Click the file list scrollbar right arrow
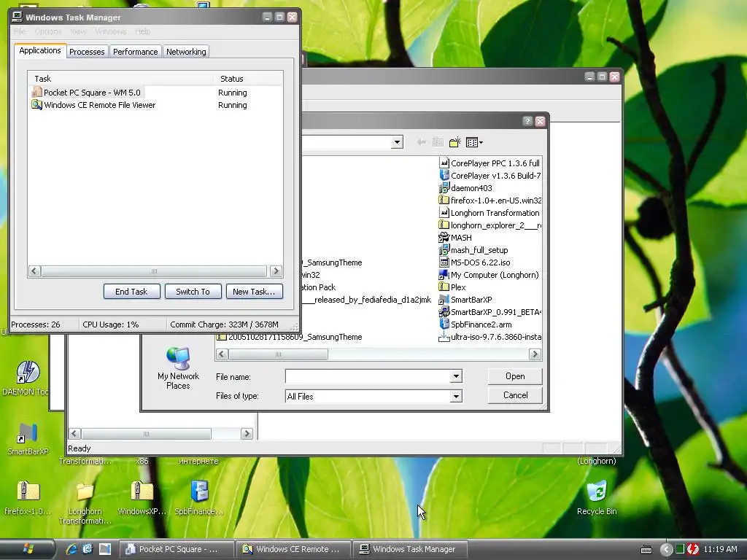The height and width of the screenshot is (560, 747). pos(535,354)
